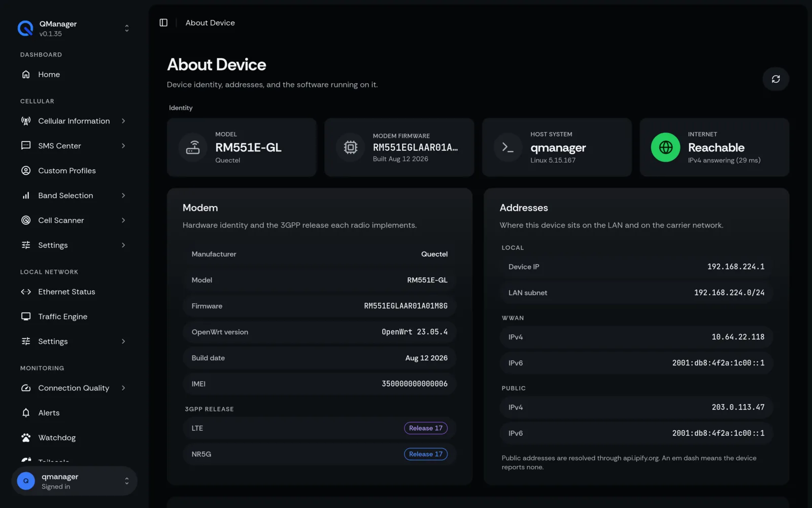Expand the Connection Quality submenu chevron
The height and width of the screenshot is (508, 812).
click(x=123, y=388)
